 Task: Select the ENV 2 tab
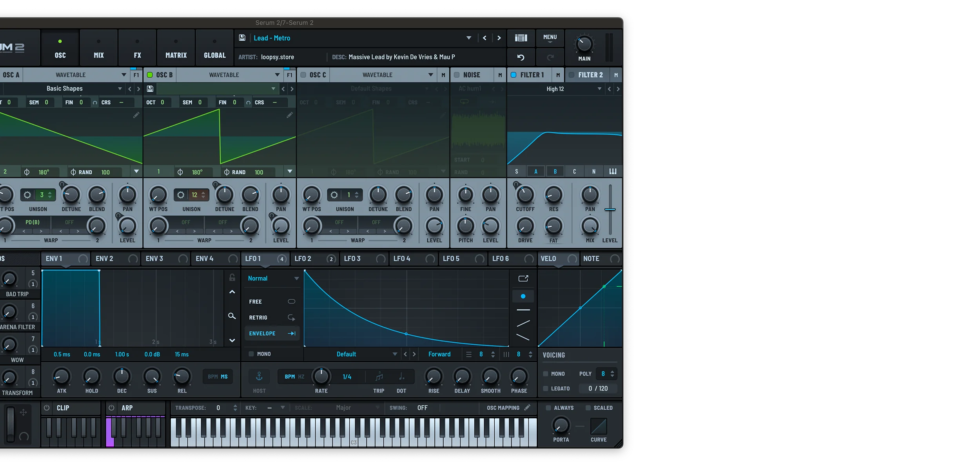click(x=115, y=258)
